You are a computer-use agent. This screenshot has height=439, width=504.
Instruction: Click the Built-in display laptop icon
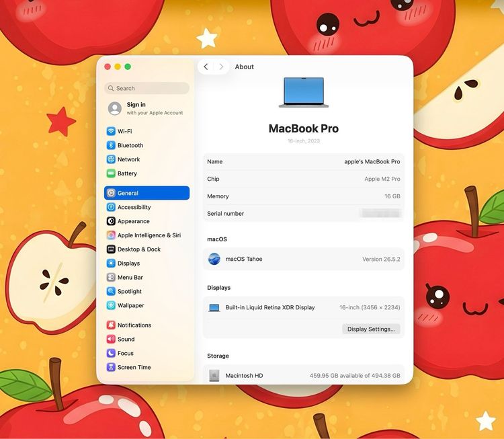[x=214, y=308]
